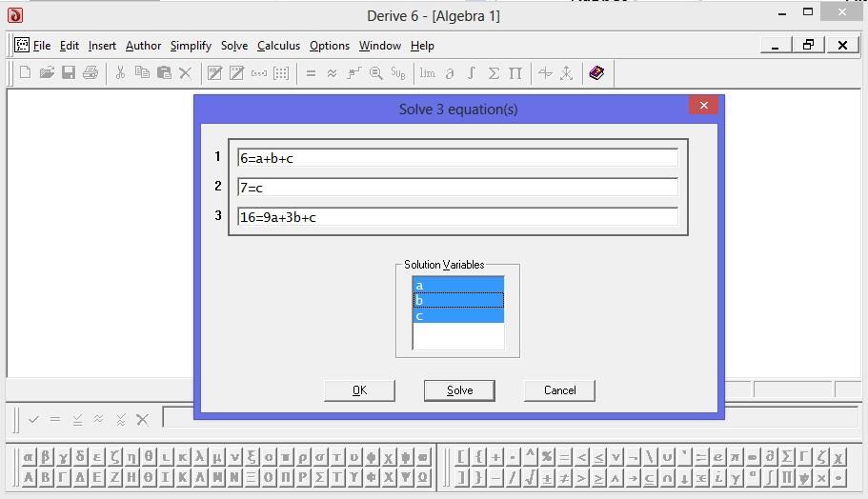The height and width of the screenshot is (499, 868).
Task: Open the Options menu
Action: (x=330, y=46)
